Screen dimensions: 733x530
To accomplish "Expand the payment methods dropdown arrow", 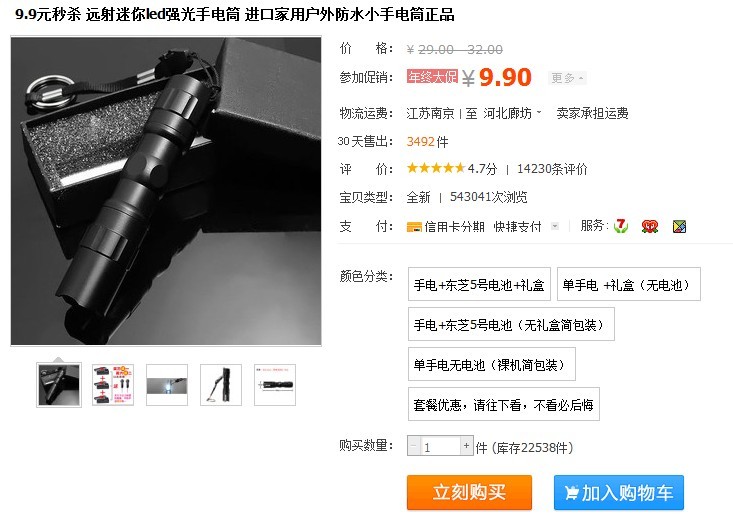I will [x=555, y=226].
